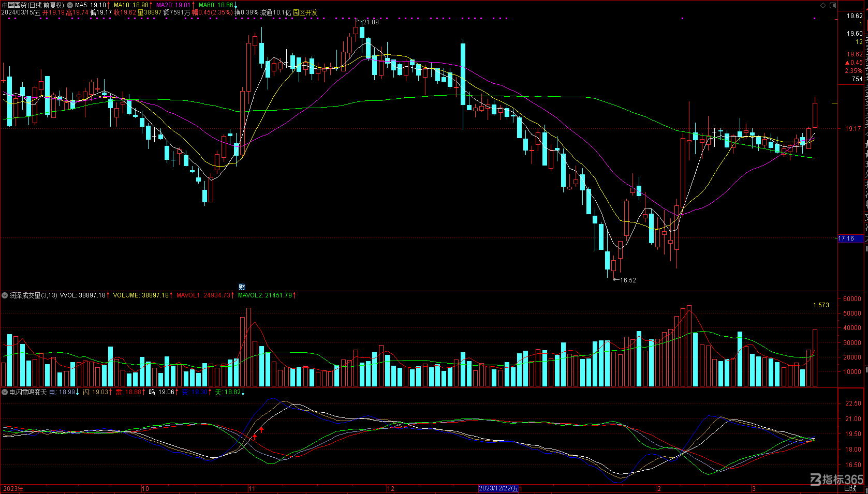
Task: Click the 2023年 label on time axis
Action: [x=13, y=488]
